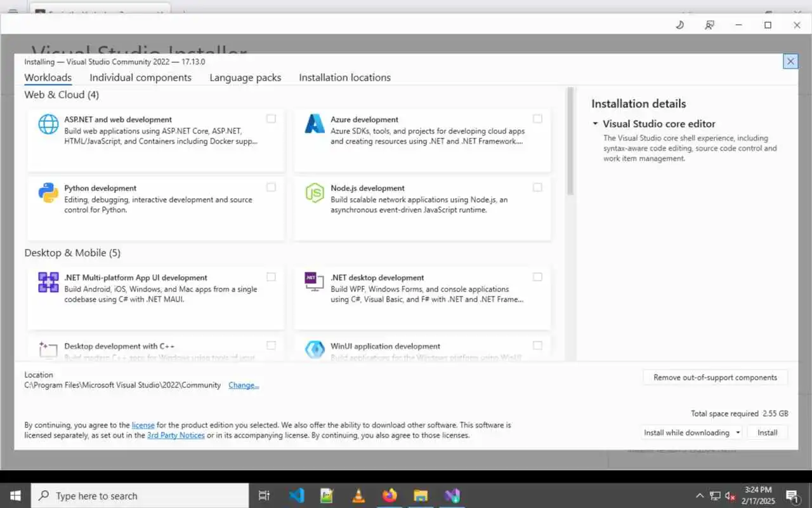Screen dimensions: 812x508
Task: Click the Visual Studio taskbar icon
Action: click(x=452, y=495)
